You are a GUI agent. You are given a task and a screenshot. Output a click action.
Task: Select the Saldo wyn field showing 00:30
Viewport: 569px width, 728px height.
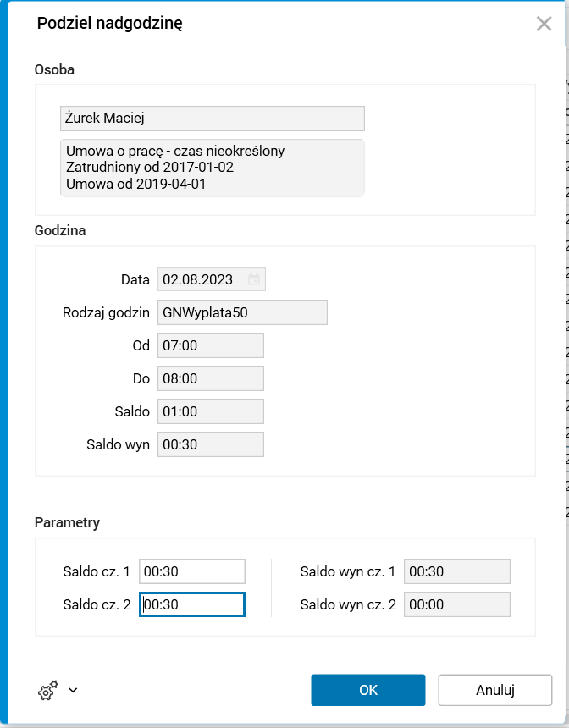211,444
